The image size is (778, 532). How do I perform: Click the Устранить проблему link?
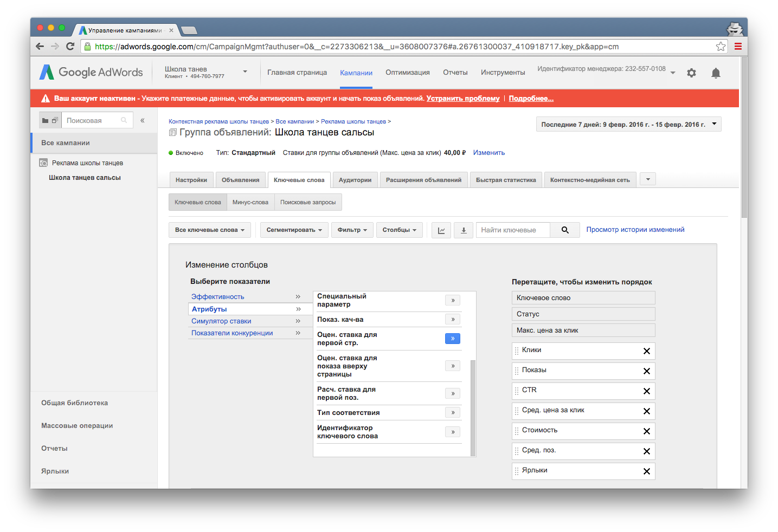tap(463, 99)
